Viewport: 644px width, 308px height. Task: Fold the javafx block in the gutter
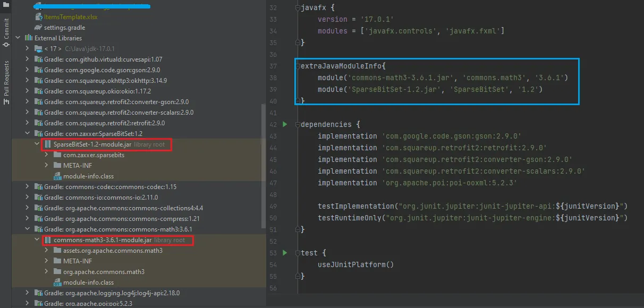pyautogui.click(x=298, y=8)
